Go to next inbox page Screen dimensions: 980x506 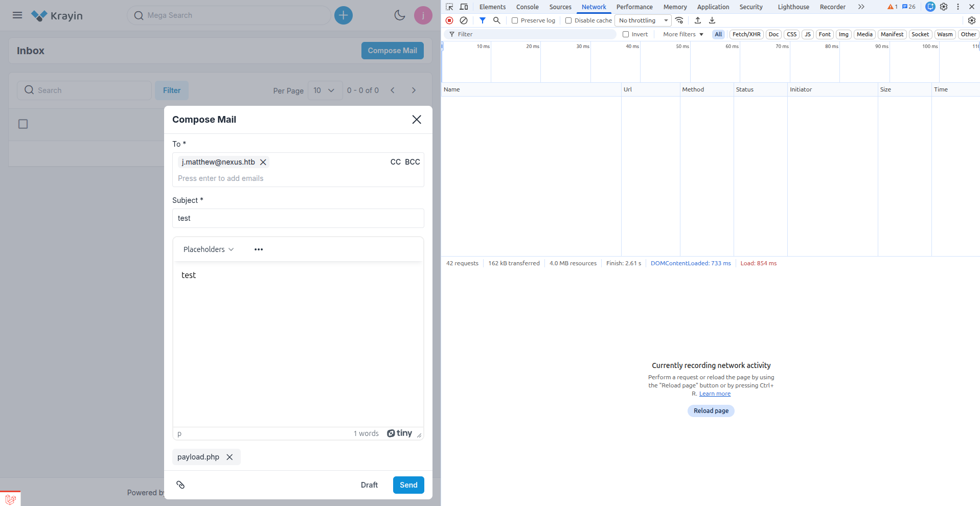[x=414, y=90]
